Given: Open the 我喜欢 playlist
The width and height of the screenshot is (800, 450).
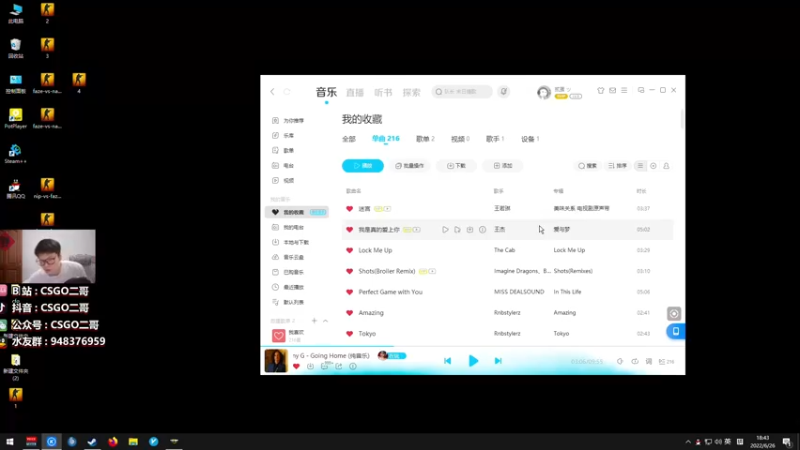Looking at the screenshot, I should point(296,335).
